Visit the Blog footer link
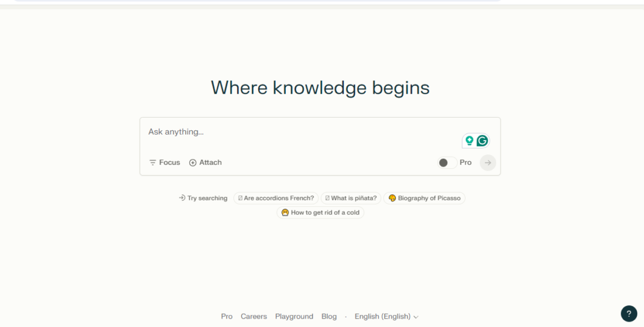 [329, 316]
